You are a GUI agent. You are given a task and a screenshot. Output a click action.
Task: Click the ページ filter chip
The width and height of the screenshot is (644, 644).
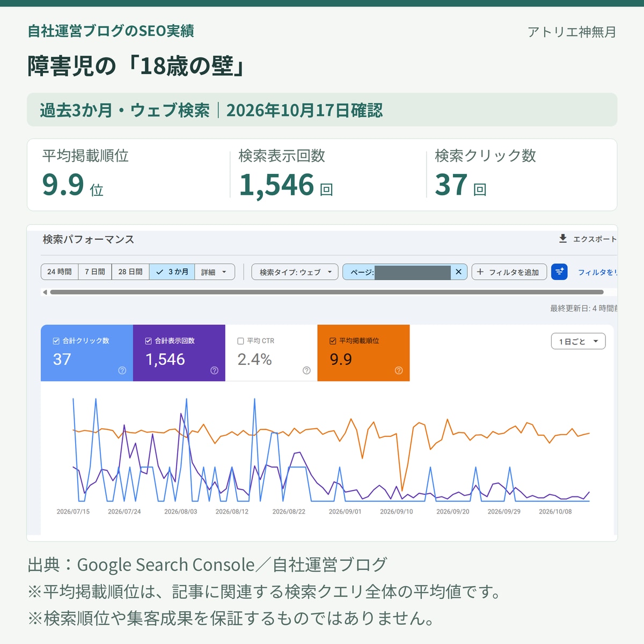(x=405, y=272)
